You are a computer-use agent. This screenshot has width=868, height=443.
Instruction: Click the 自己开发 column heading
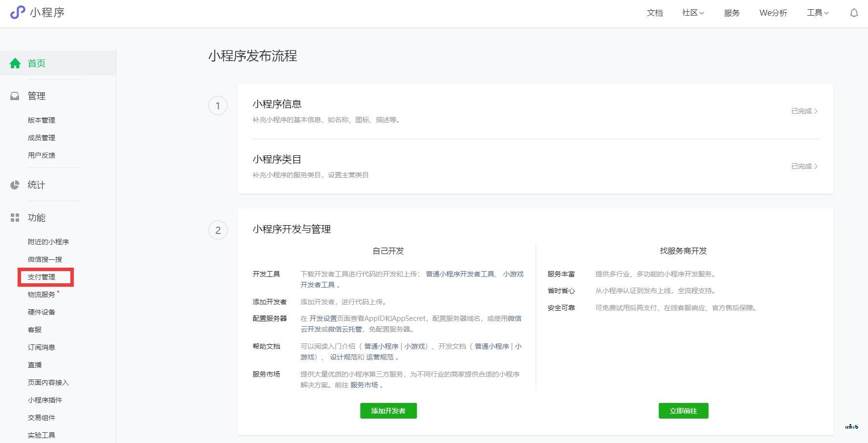pos(388,251)
